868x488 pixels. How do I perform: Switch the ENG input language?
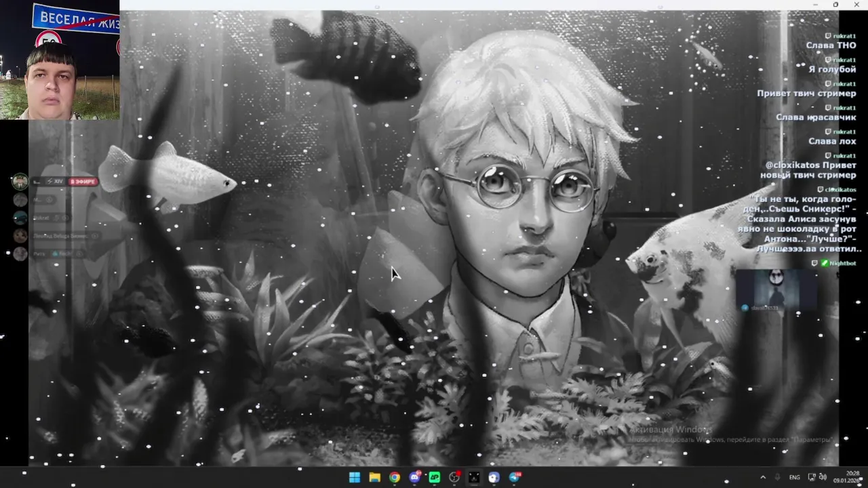click(795, 477)
